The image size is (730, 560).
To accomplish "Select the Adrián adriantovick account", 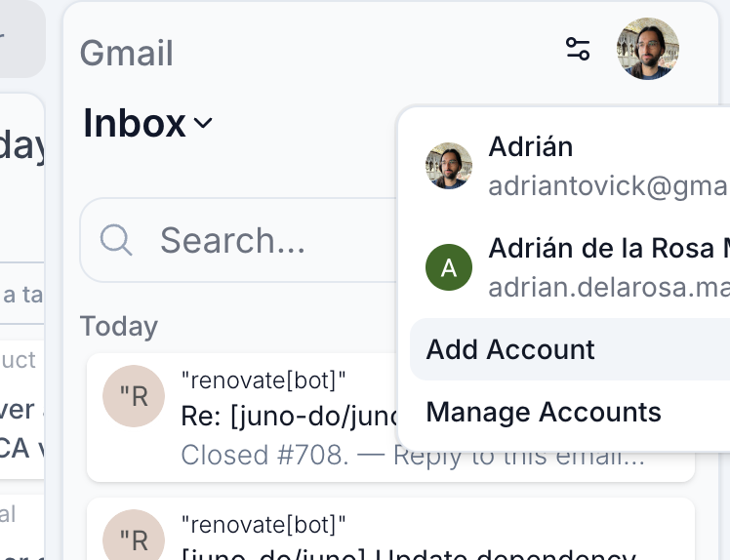I will pos(570,166).
